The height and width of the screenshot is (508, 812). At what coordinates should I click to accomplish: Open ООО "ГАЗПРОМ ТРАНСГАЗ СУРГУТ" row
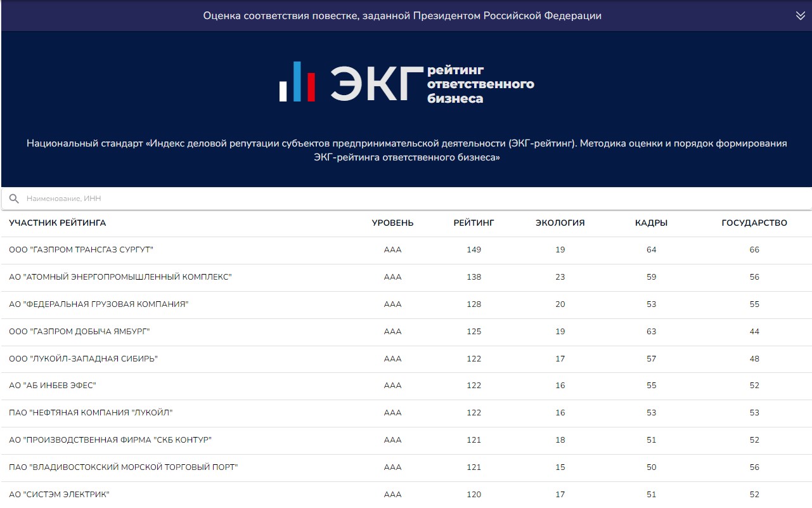(x=406, y=250)
